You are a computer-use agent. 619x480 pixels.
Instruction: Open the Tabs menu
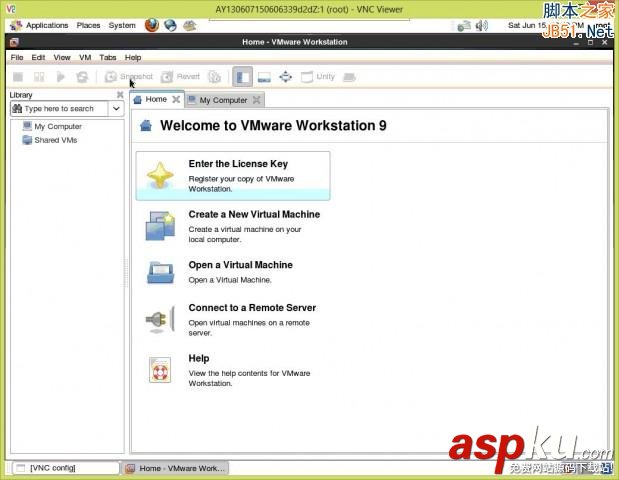coord(108,58)
